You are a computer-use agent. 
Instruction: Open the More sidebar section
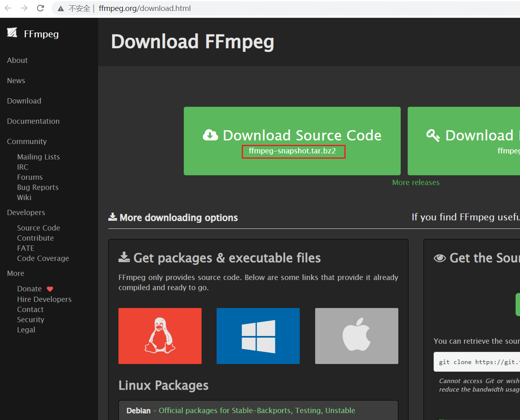(15, 274)
